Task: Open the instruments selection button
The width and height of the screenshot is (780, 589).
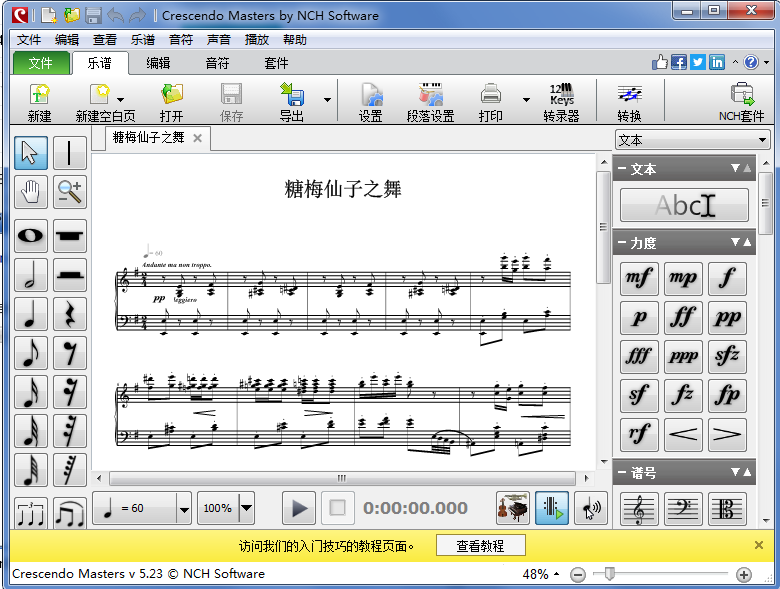Action: click(x=513, y=508)
